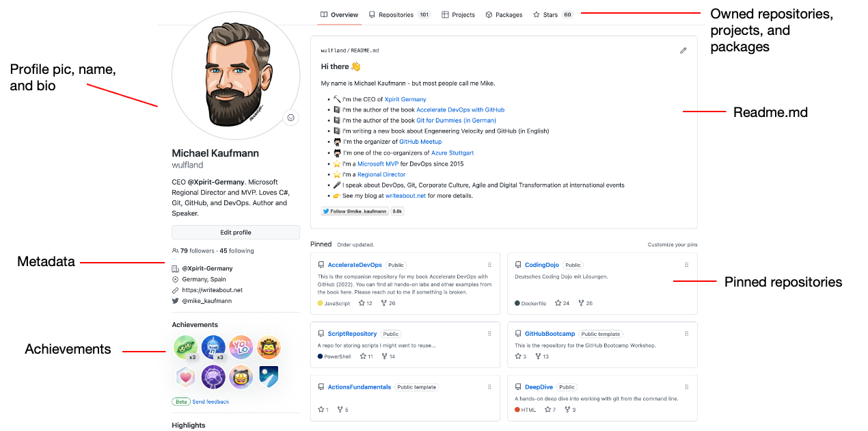Click the pink heart sponsor achievement badge
The width and height of the screenshot is (868, 431).
pyautogui.click(x=185, y=377)
